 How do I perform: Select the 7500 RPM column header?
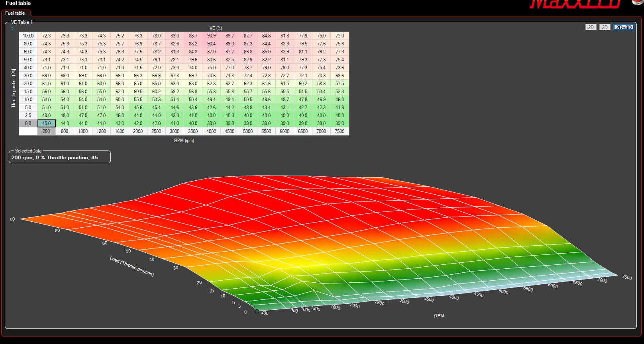340,131
